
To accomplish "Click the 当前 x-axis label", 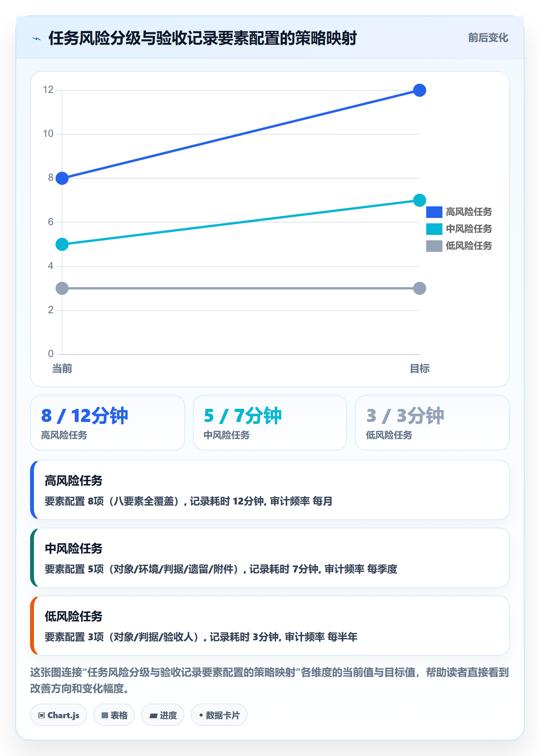I will (x=62, y=369).
